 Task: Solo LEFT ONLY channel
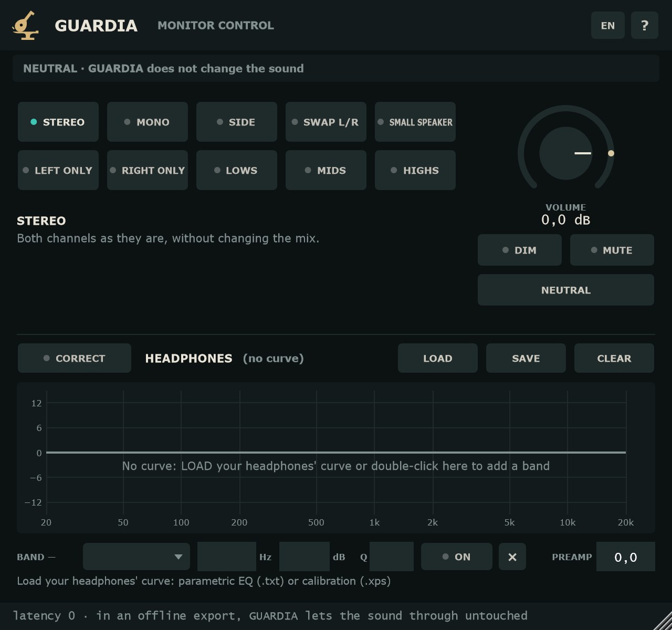click(58, 170)
